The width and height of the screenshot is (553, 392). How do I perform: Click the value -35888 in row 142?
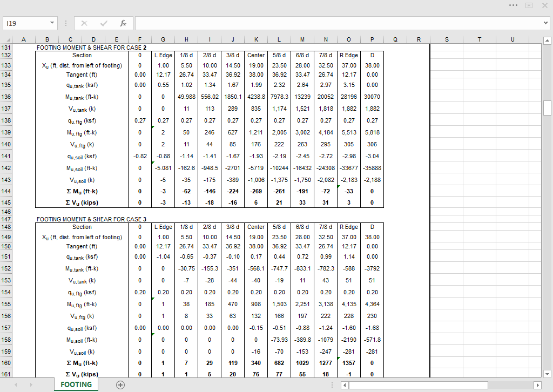point(372,168)
